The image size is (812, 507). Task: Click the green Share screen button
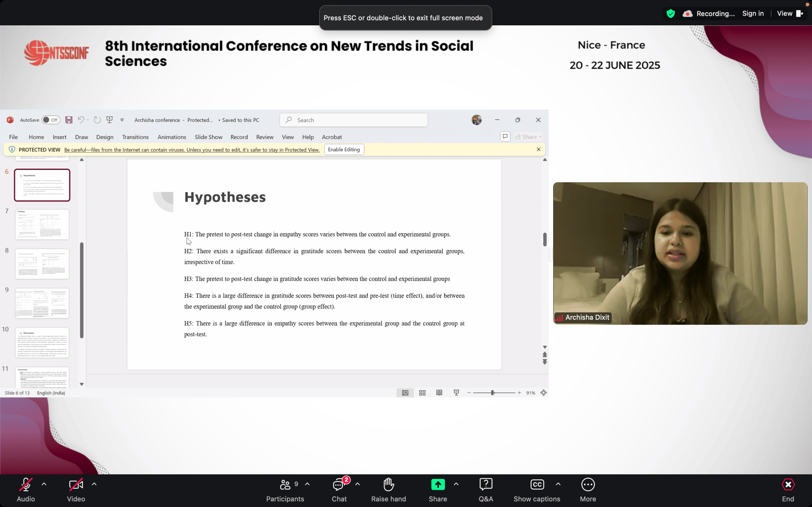point(437,485)
